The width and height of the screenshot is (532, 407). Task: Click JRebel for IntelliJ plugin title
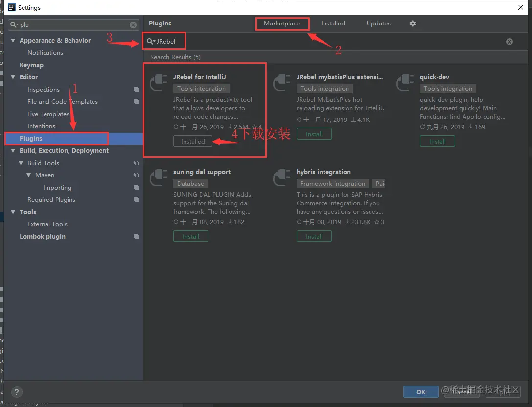click(x=200, y=77)
